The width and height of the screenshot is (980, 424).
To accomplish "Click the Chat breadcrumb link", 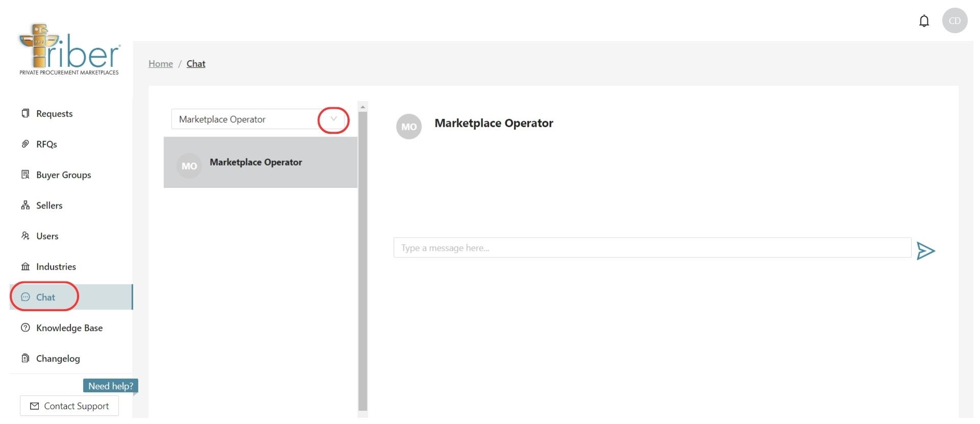I will tap(196, 64).
